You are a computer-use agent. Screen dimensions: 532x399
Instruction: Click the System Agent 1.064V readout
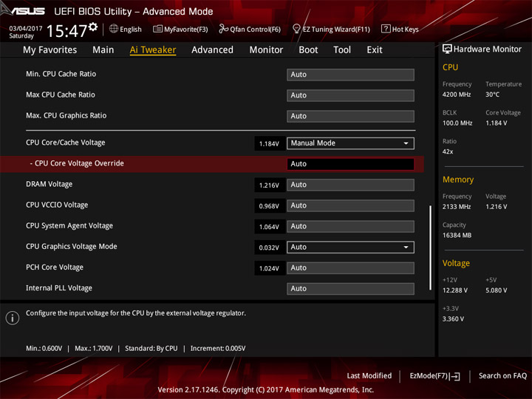tap(269, 227)
